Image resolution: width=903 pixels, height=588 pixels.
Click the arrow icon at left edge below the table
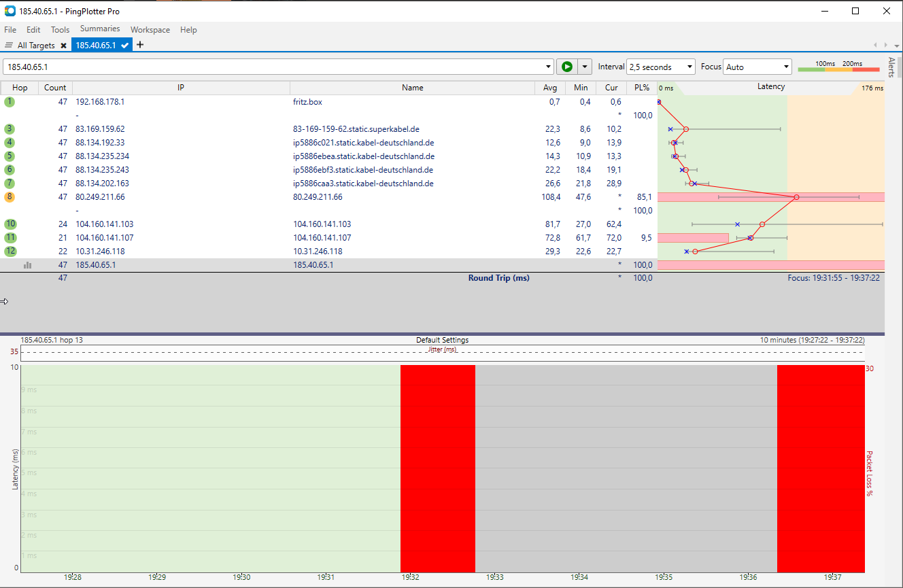4,301
